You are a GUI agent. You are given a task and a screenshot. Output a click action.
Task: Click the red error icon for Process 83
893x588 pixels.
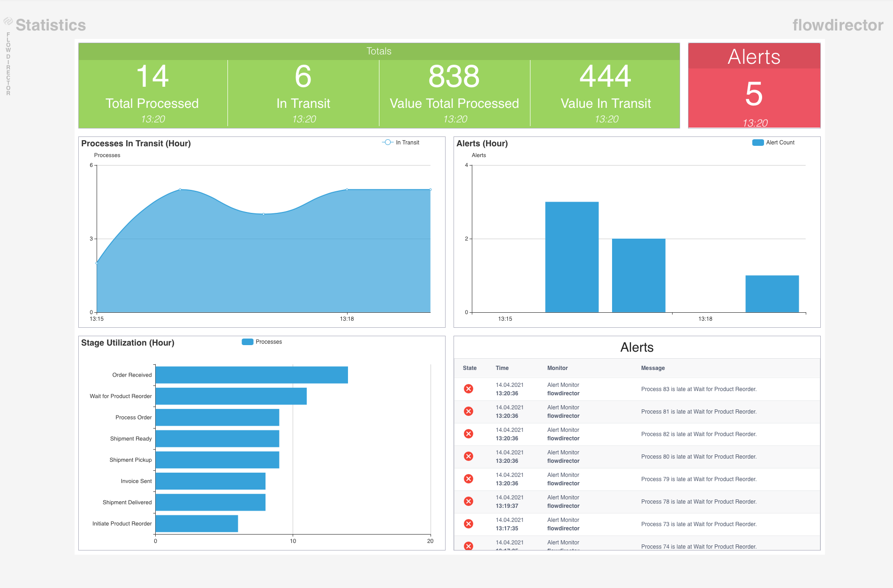(468, 389)
